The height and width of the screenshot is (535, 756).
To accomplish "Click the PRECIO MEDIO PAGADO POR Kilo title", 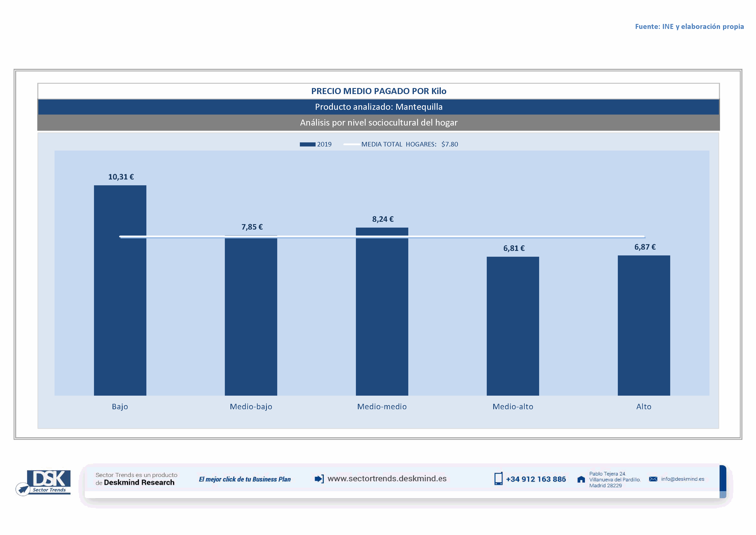I will pos(378,91).
